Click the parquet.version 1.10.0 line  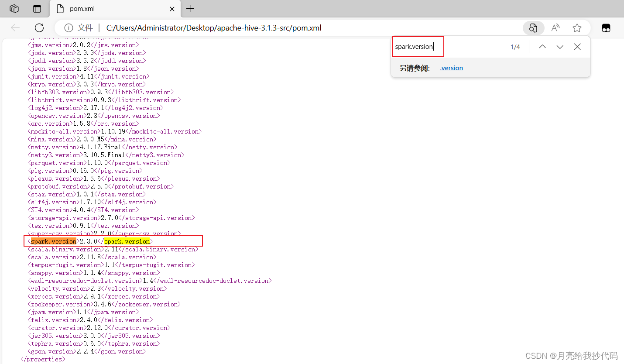99,163
